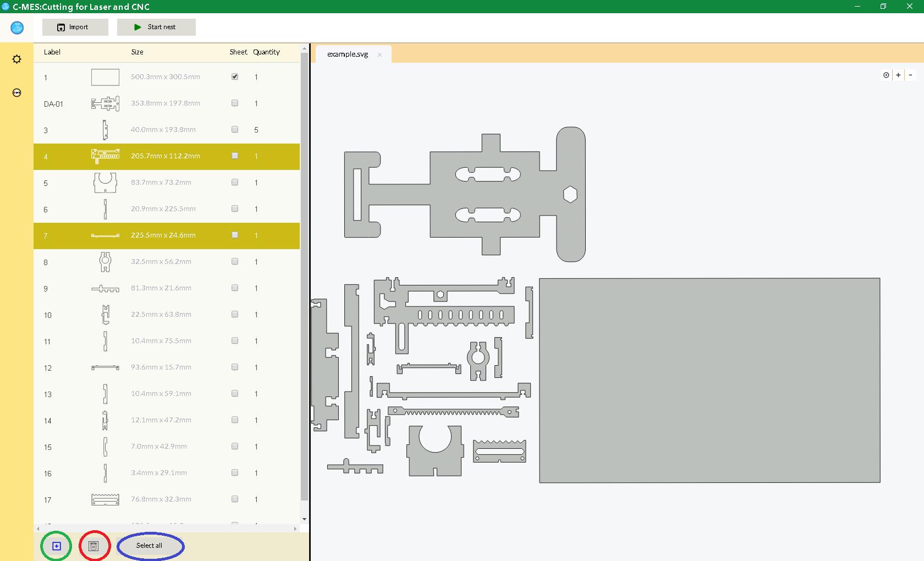
Task: Click parts list scroll up arrow
Action: click(x=304, y=49)
